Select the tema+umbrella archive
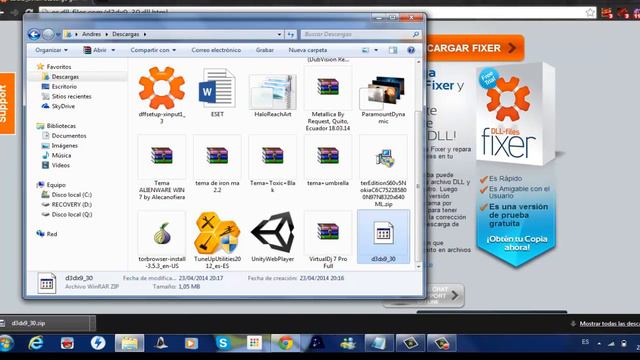640x360 pixels. 328,161
